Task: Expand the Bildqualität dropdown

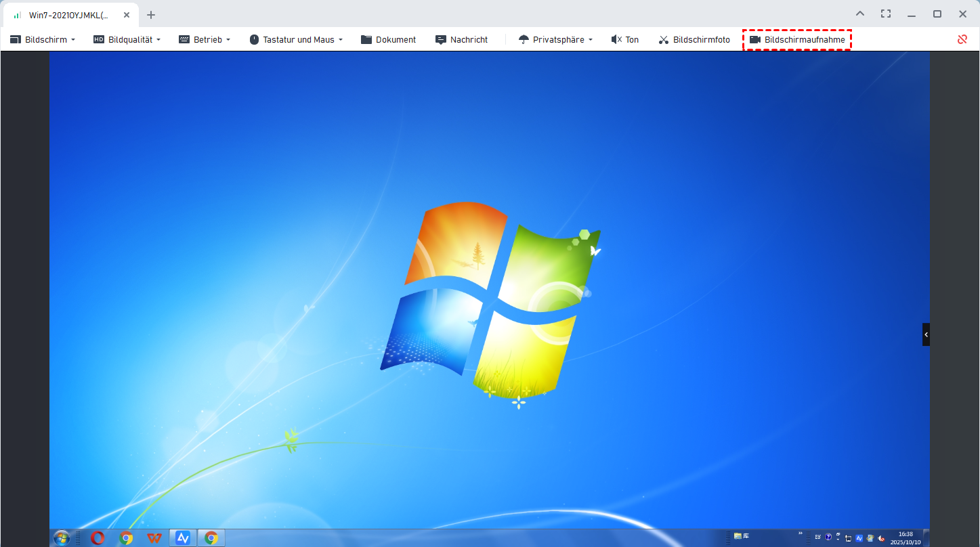Action: point(127,40)
